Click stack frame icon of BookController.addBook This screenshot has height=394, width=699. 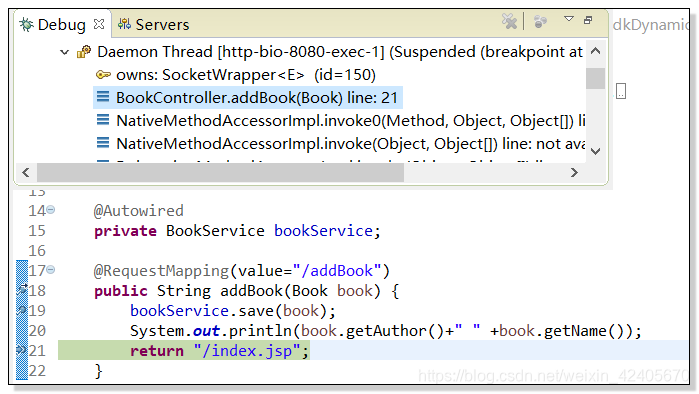click(103, 97)
